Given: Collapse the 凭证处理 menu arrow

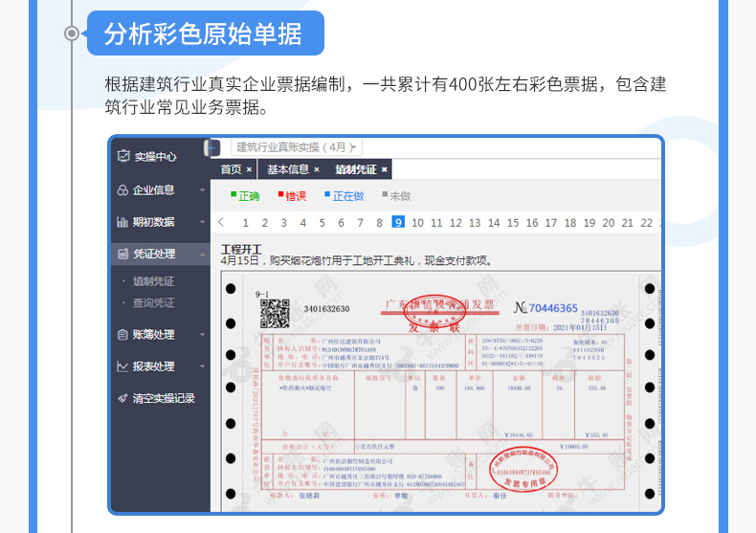Looking at the screenshot, I should pos(203,254).
